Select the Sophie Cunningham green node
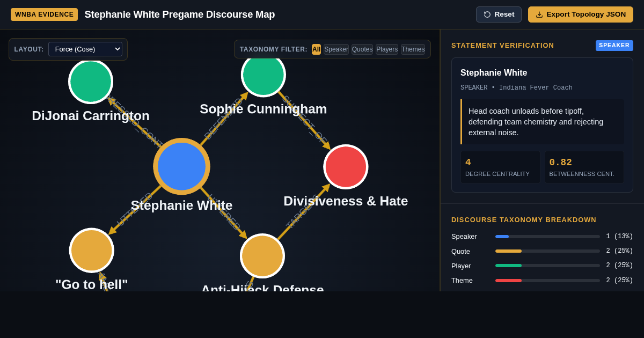The image size is (644, 338). 264,75
